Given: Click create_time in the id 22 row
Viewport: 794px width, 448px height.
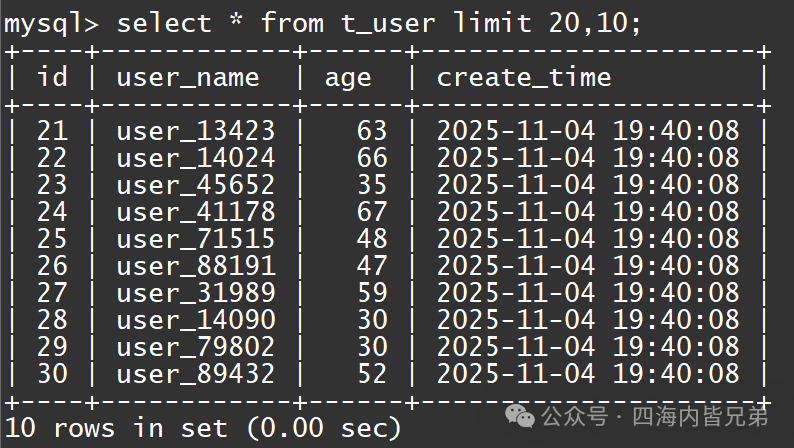Looking at the screenshot, I should pos(588,158).
